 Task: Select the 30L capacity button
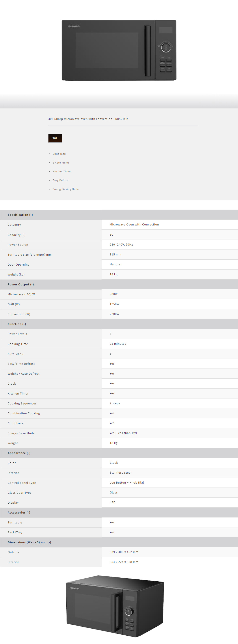click(x=55, y=138)
